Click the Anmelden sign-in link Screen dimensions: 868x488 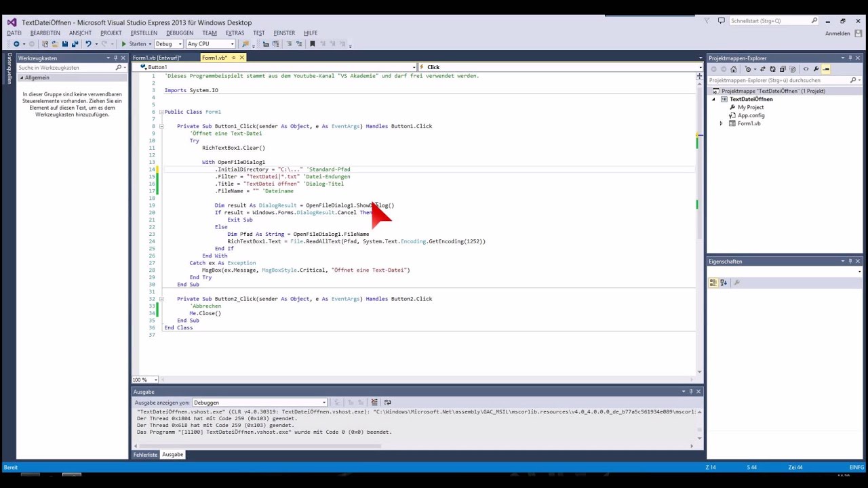(837, 33)
